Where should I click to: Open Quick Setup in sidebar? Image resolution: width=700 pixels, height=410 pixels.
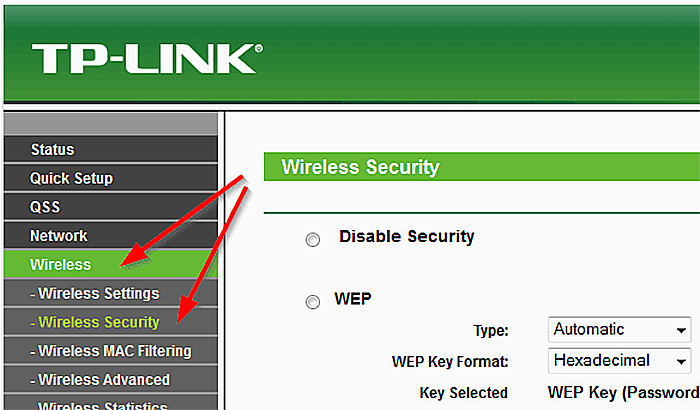point(111,178)
